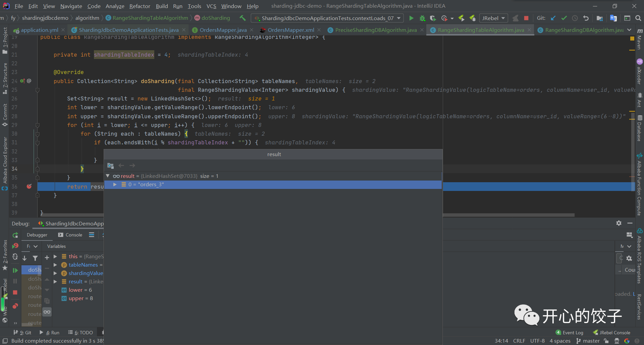Click the Git commit checkmark icon

tap(564, 18)
